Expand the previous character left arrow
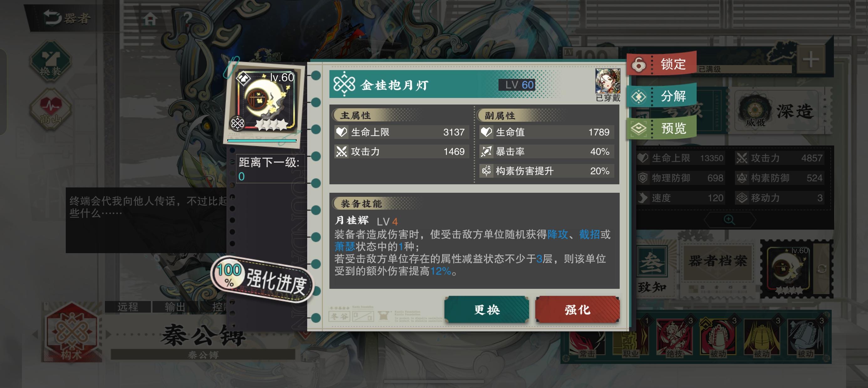Screen dimensions: 868x388 tap(35, 334)
